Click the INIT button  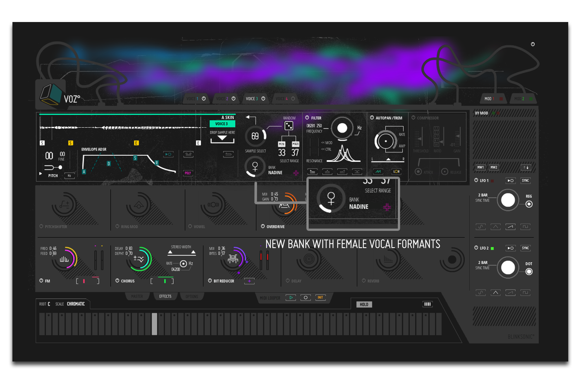tap(321, 297)
